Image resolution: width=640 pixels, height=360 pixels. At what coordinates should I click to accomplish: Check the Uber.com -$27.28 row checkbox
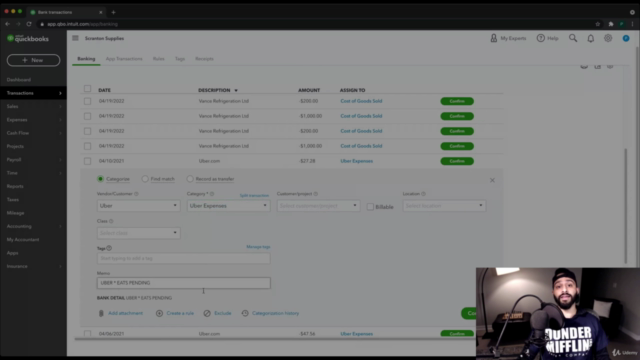pos(87,161)
